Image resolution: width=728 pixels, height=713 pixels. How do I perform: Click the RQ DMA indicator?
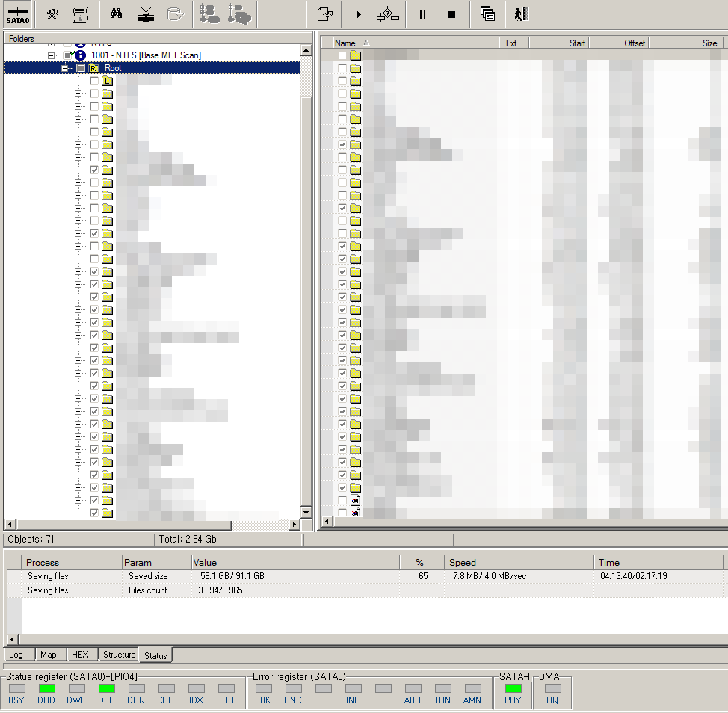click(552, 688)
